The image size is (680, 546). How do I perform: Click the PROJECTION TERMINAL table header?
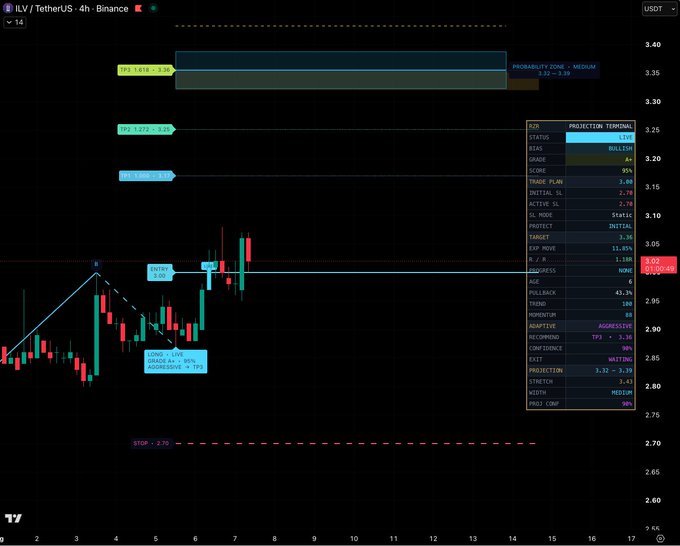(600, 126)
